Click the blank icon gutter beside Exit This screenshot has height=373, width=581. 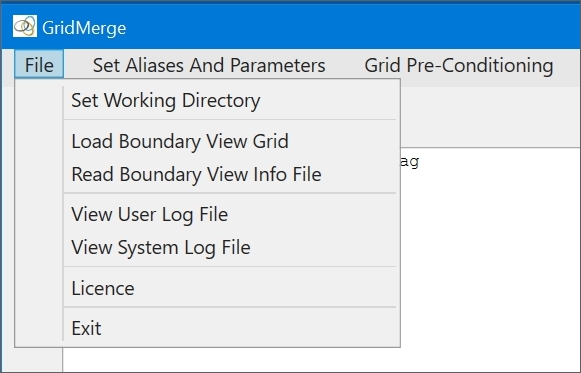click(x=39, y=328)
